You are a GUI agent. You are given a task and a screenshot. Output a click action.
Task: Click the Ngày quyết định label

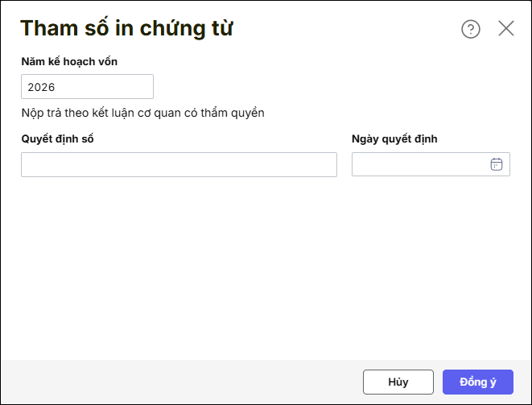[x=394, y=138]
